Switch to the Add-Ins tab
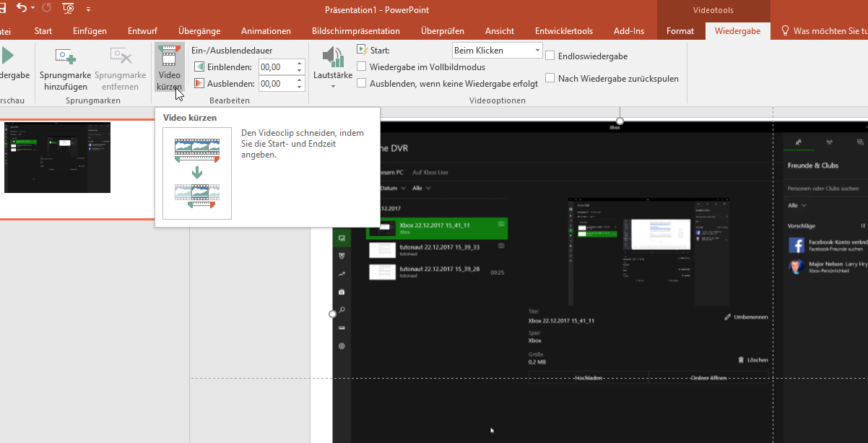Image resolution: width=868 pixels, height=443 pixels. (x=629, y=31)
